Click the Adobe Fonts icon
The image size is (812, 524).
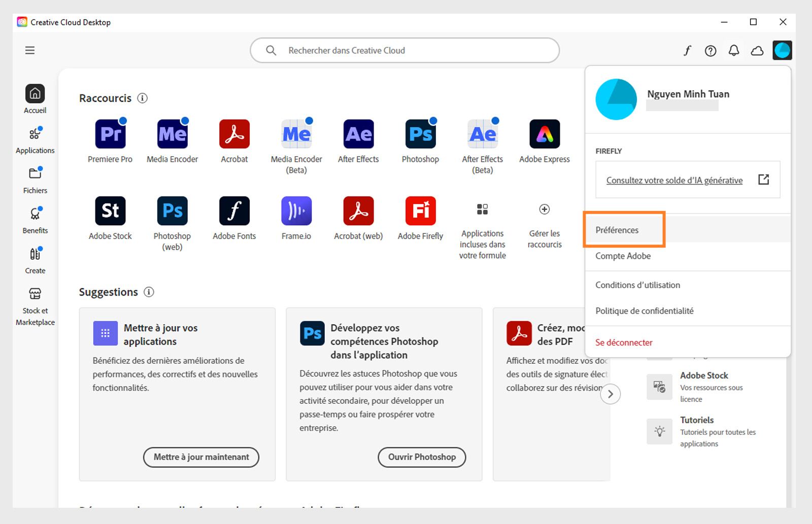tap(234, 211)
